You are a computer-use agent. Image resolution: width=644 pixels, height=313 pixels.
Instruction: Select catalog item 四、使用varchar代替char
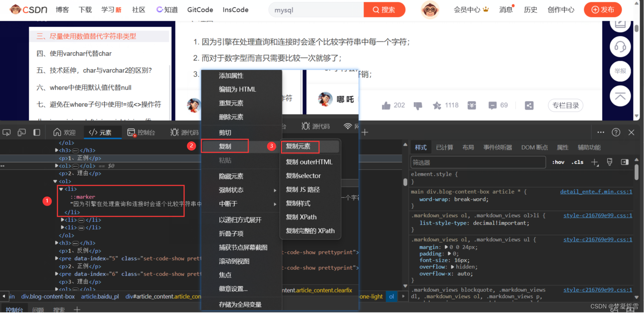(74, 53)
